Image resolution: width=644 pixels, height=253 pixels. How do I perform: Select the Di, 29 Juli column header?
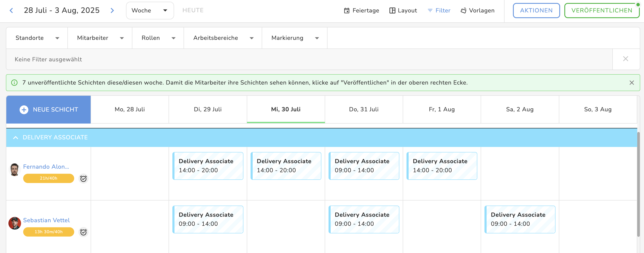[x=208, y=109]
